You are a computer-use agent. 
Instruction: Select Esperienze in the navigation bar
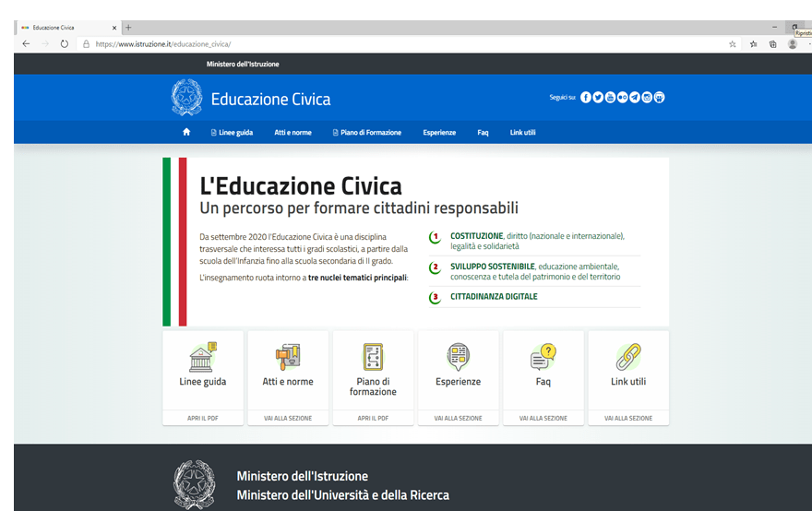[x=439, y=133]
